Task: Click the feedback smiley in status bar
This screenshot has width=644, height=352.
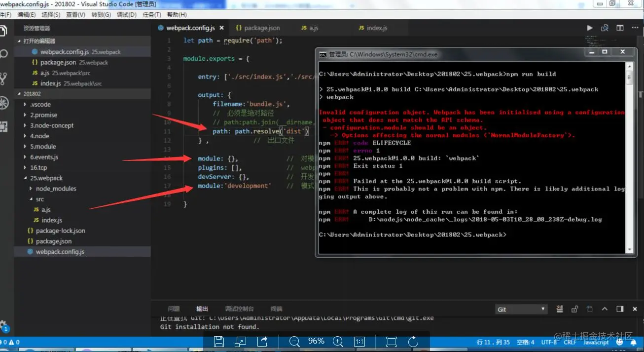Action: point(620,342)
